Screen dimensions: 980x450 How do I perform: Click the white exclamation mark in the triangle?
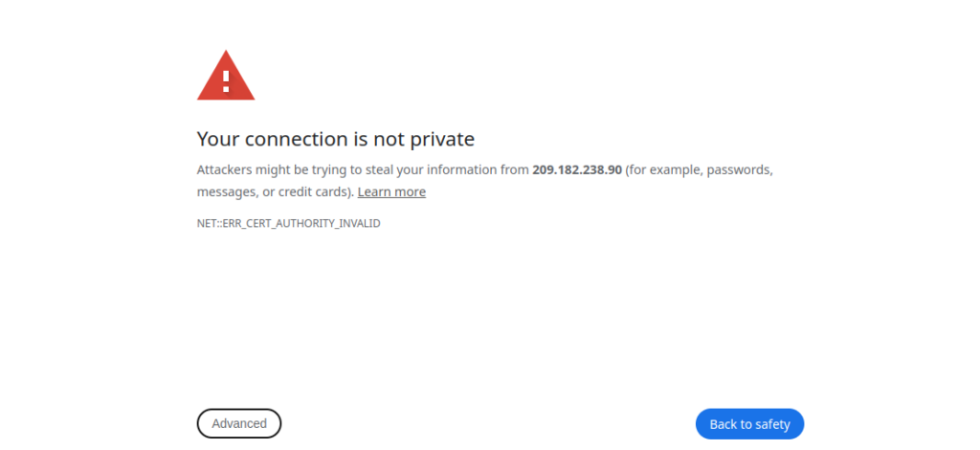[x=226, y=79]
